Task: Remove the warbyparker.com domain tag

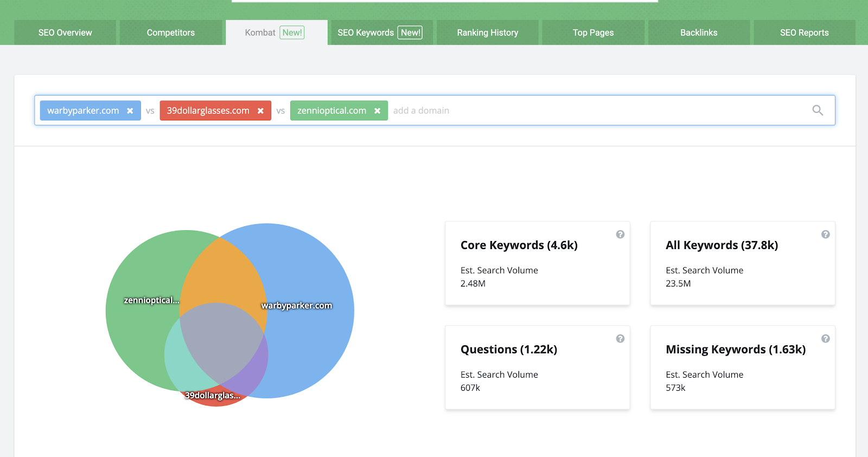Action: tap(130, 111)
